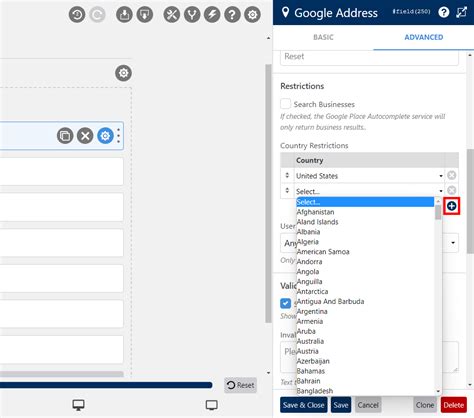
Task: Click the Save & Close button
Action: click(x=304, y=405)
